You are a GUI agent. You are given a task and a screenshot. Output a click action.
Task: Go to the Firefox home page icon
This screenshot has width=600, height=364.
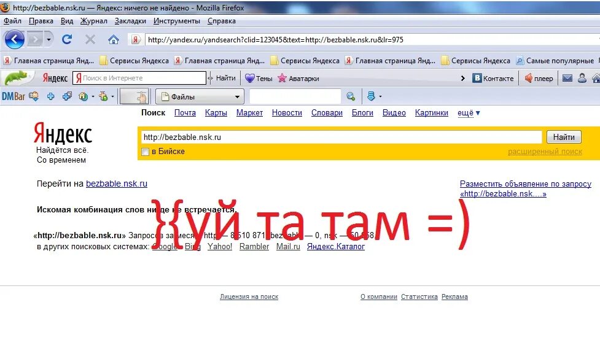click(x=113, y=39)
